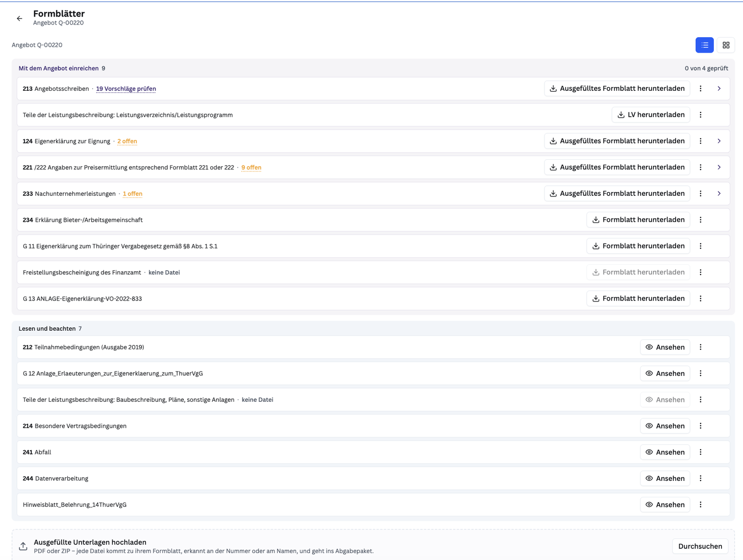
Task: Open more options for 212 Teilnahmebedingungen
Action: tap(701, 347)
